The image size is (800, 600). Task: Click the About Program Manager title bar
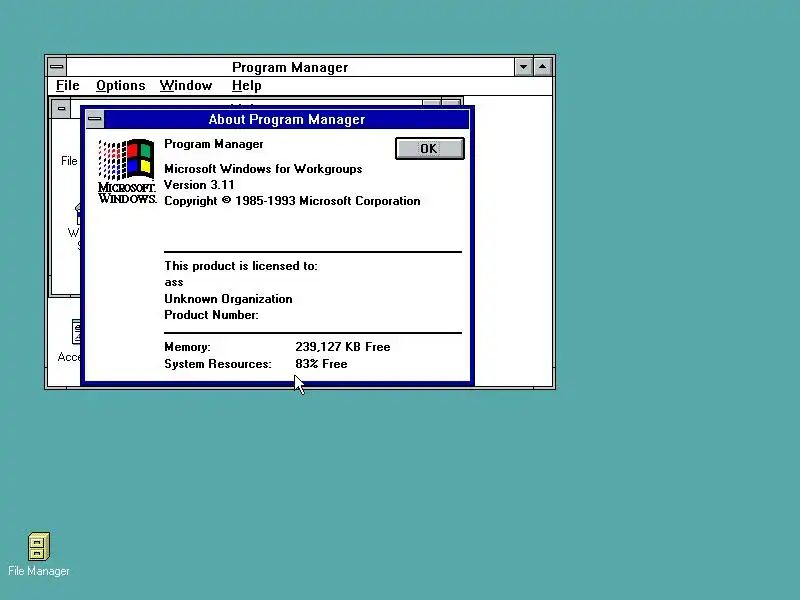286,119
